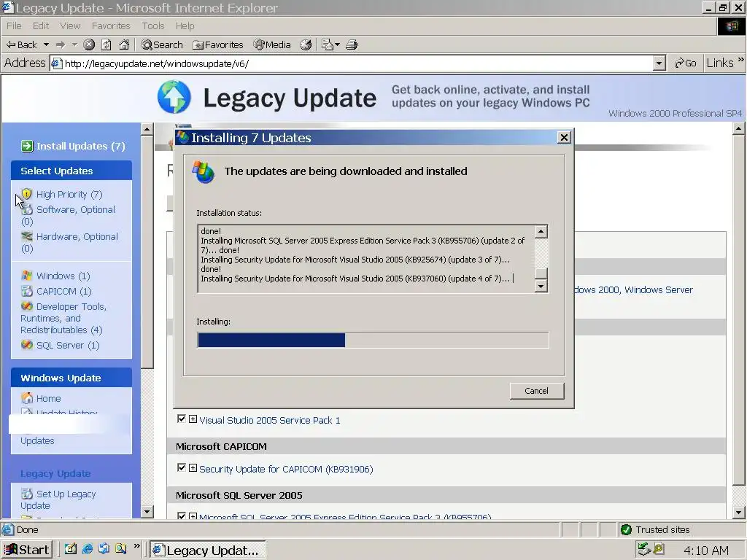Image resolution: width=747 pixels, height=560 pixels.
Task: Click status log scroll down arrow
Action: point(541,286)
